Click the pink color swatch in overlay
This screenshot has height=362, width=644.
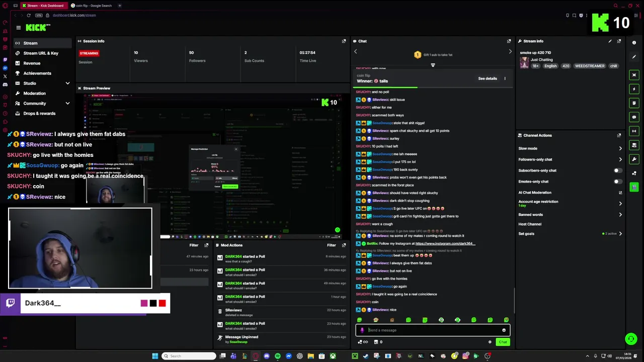click(144, 303)
